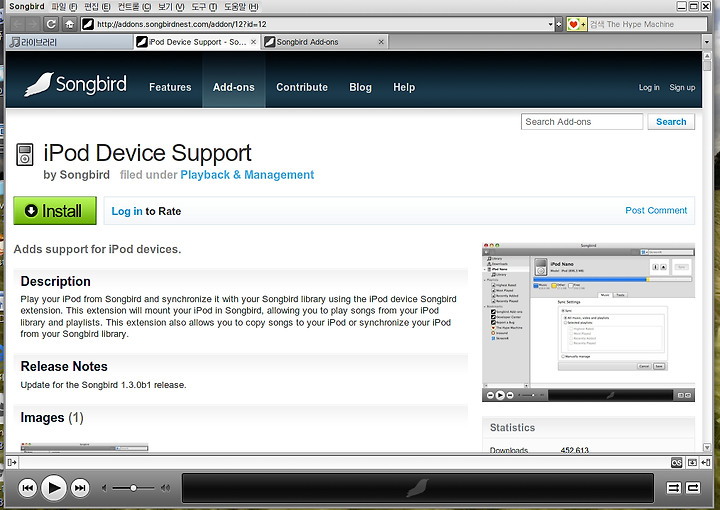Open the tab list dropdown arrow
Viewport: 720px width, 510px height.
pos(707,42)
